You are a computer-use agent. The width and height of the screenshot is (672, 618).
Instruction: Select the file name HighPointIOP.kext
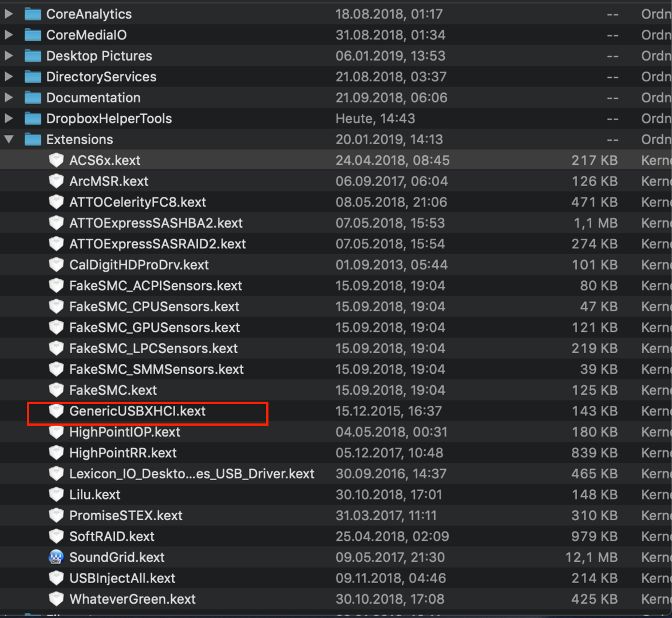(x=125, y=432)
